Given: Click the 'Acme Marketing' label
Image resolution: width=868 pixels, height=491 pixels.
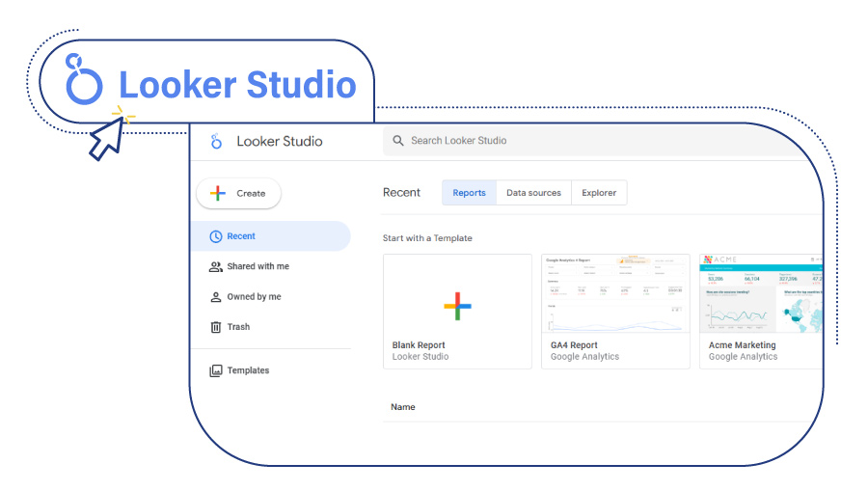Looking at the screenshot, I should click(x=743, y=345).
